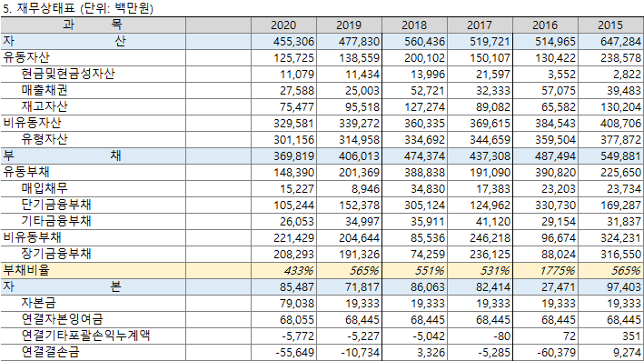Click the 유동부채 row label

pos(26,172)
